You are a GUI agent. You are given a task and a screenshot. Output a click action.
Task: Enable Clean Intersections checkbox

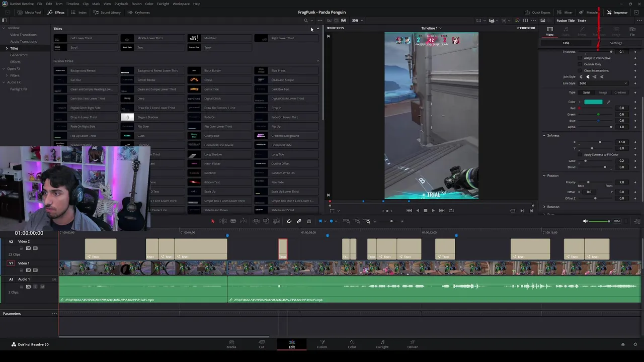coord(580,70)
